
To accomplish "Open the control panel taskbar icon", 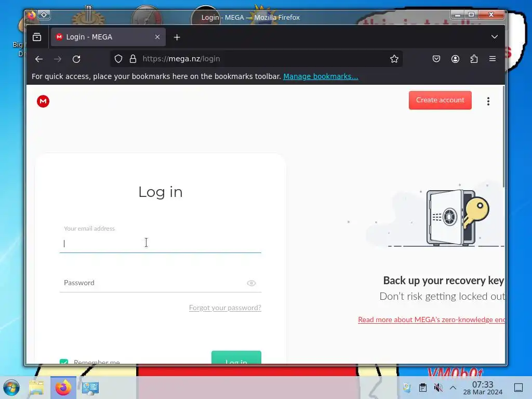I will tap(90, 388).
